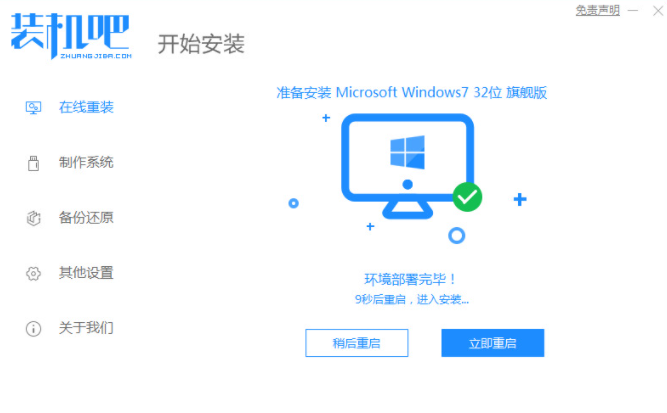Open the 在线重装 menu item

point(86,107)
